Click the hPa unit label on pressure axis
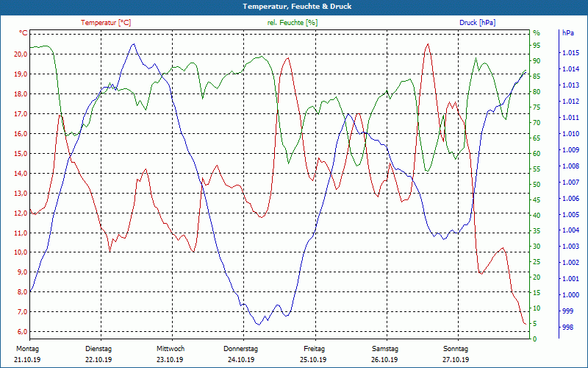The width and height of the screenshot is (588, 368). tap(567, 33)
